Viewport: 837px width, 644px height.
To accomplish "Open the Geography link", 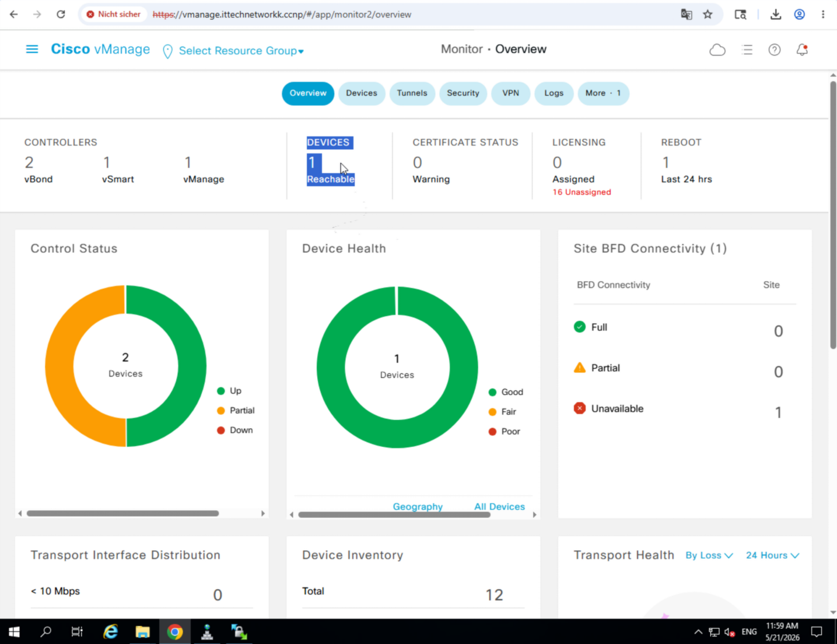I will coord(418,506).
